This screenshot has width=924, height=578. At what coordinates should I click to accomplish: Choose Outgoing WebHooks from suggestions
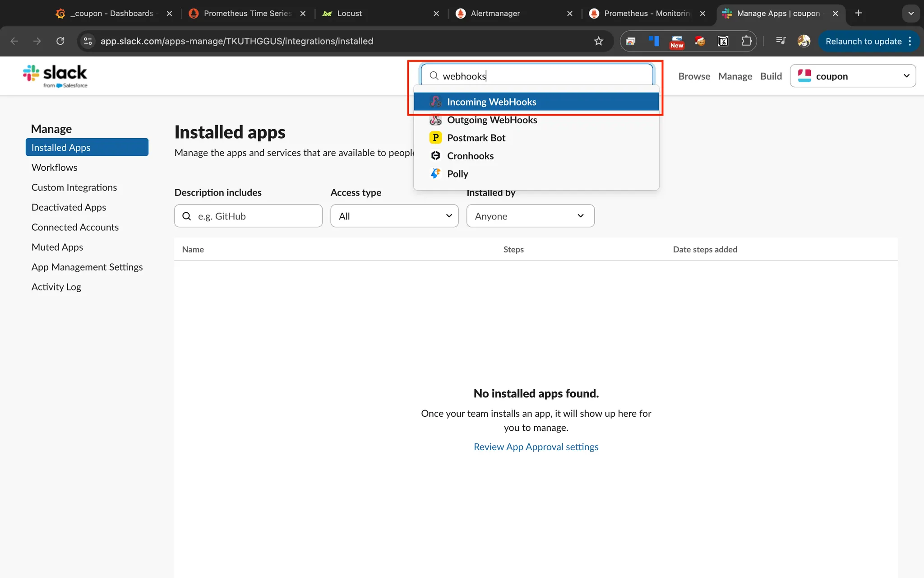(492, 120)
